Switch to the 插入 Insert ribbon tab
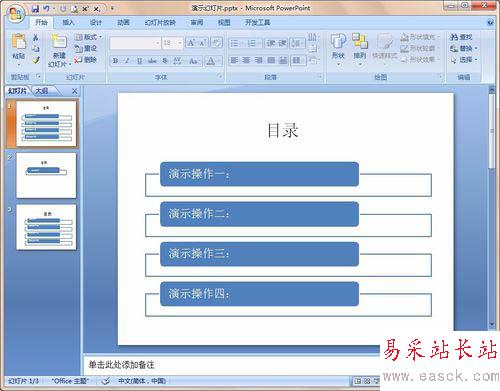Viewport: 500px width, 391px height. click(68, 22)
